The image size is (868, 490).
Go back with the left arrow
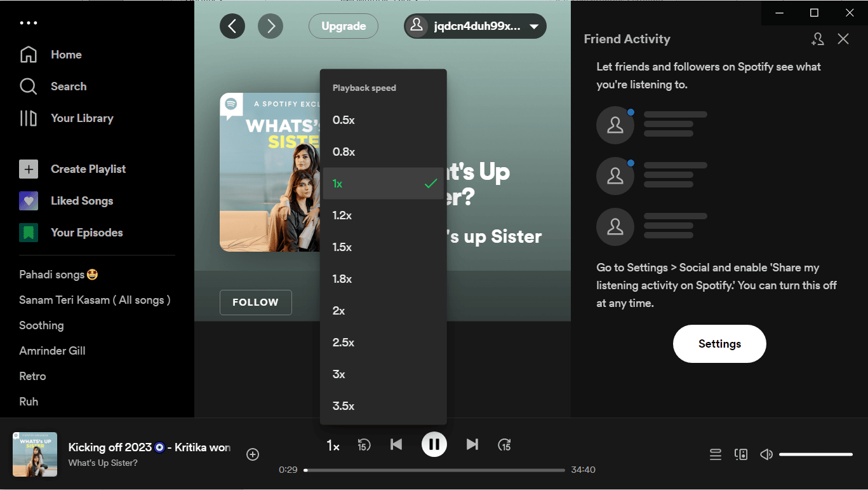tap(232, 26)
